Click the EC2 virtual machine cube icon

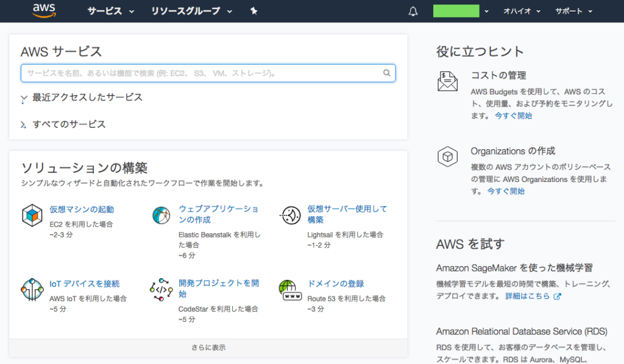(32, 215)
